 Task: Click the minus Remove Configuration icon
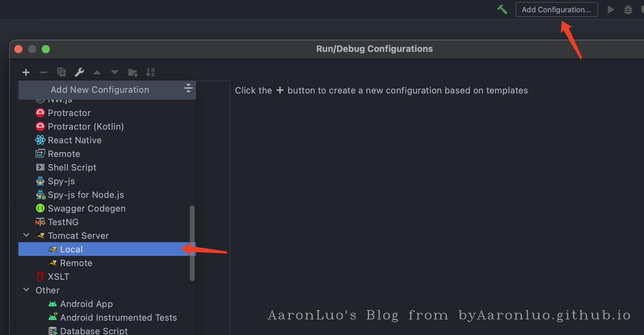[x=44, y=72]
